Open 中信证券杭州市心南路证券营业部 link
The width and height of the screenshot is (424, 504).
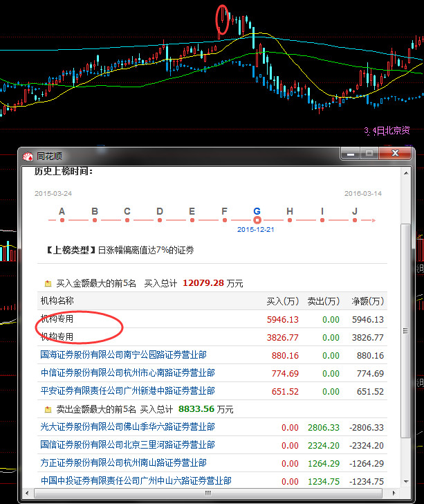[x=127, y=373]
